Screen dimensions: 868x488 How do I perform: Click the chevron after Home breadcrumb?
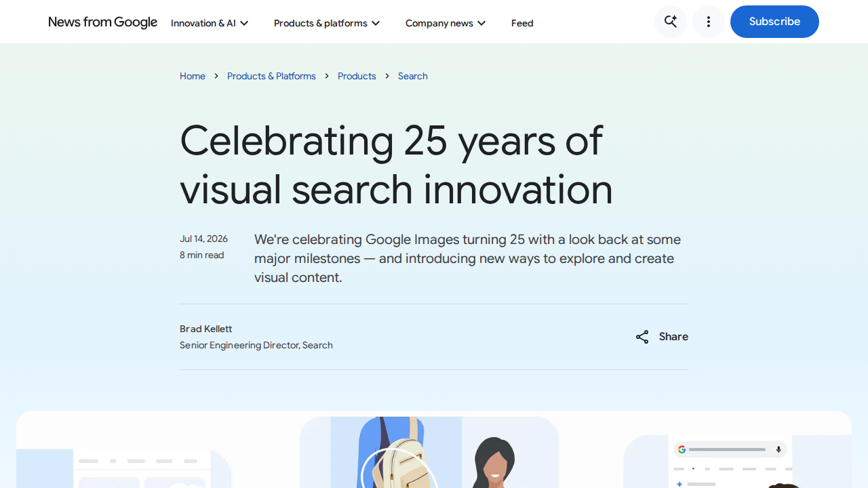coord(216,76)
